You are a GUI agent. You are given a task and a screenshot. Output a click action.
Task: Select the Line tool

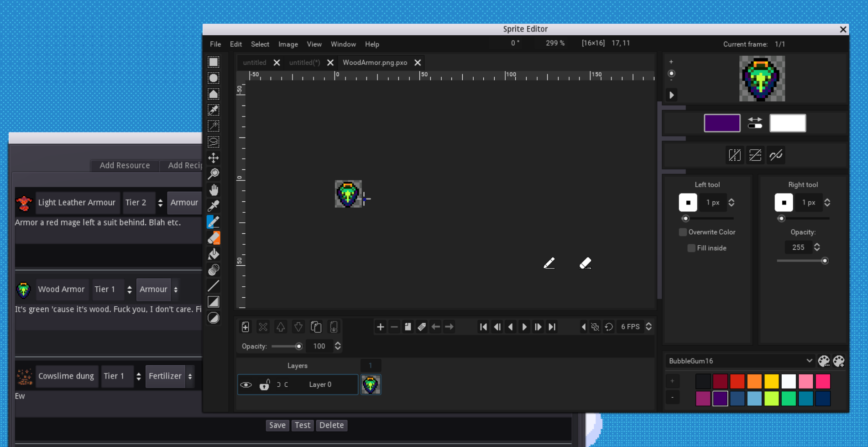tap(213, 286)
